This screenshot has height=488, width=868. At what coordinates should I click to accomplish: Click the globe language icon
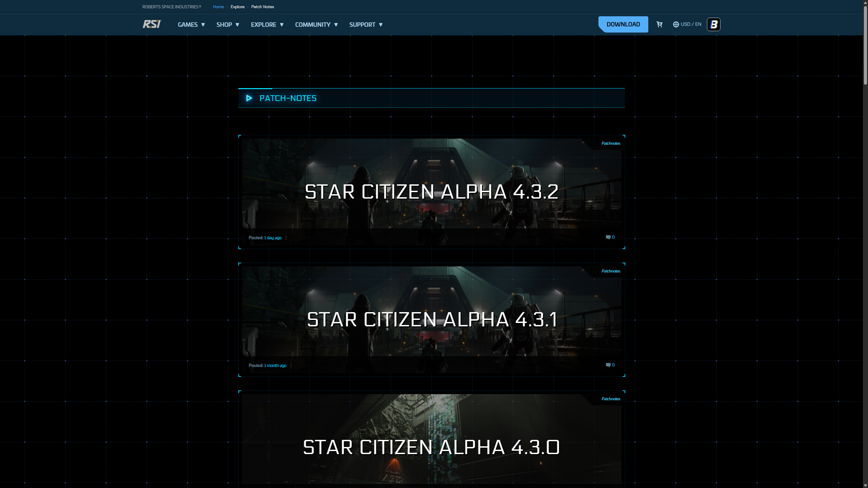click(x=675, y=24)
